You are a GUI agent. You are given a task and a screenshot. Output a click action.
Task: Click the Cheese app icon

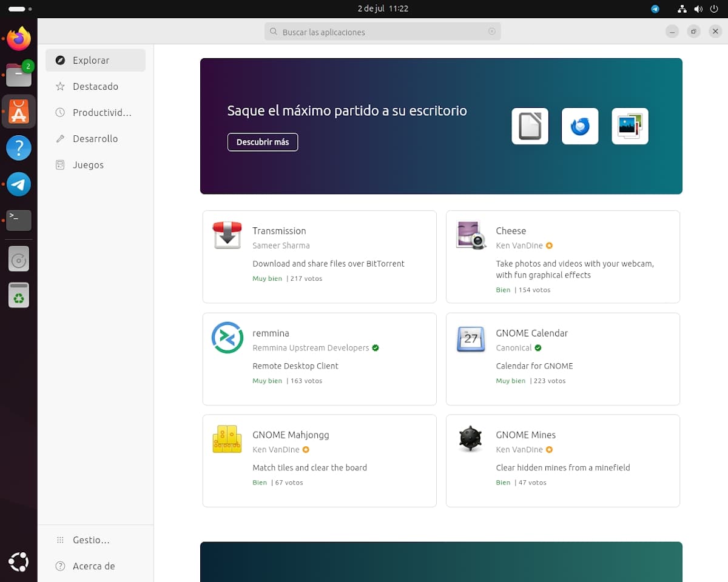(471, 235)
